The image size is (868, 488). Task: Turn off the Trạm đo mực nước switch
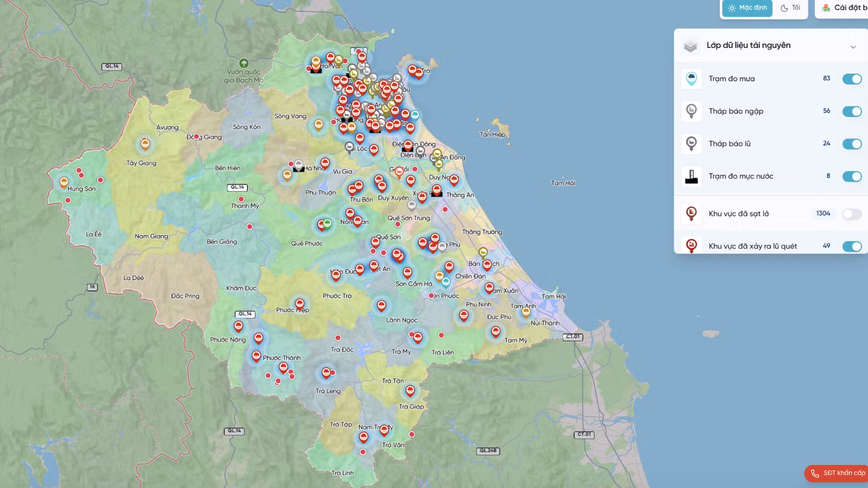point(852,176)
